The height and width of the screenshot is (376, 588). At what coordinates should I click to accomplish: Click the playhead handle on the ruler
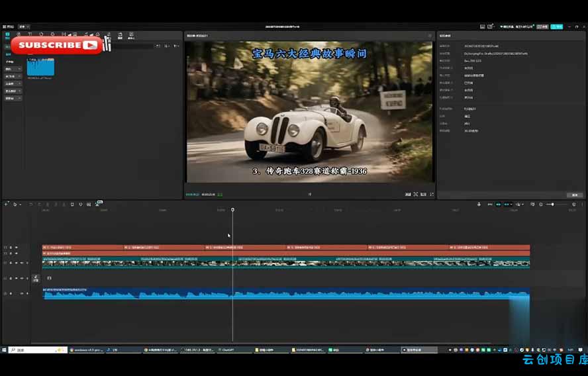(x=232, y=210)
